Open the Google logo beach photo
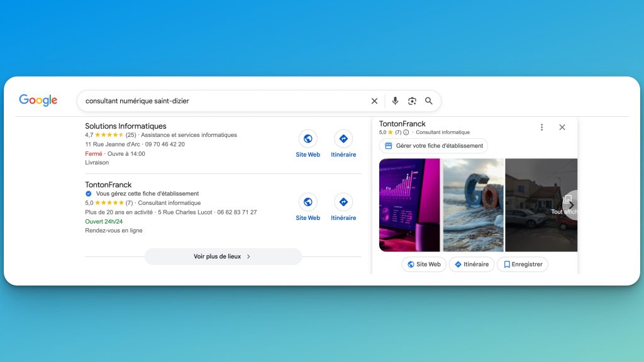 pyautogui.click(x=473, y=205)
